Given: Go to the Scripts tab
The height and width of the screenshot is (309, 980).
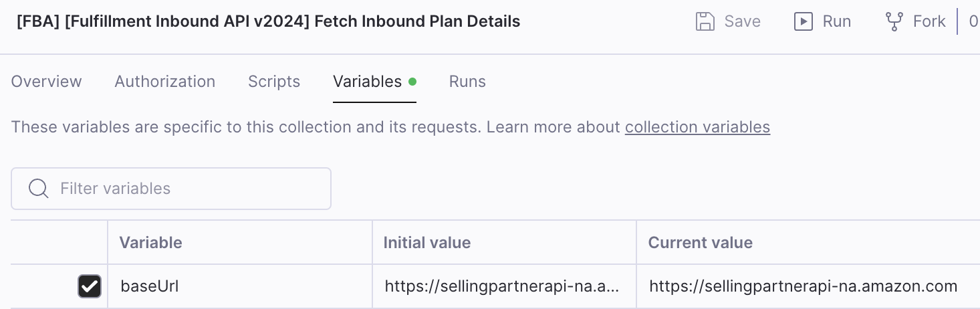Looking at the screenshot, I should (274, 82).
